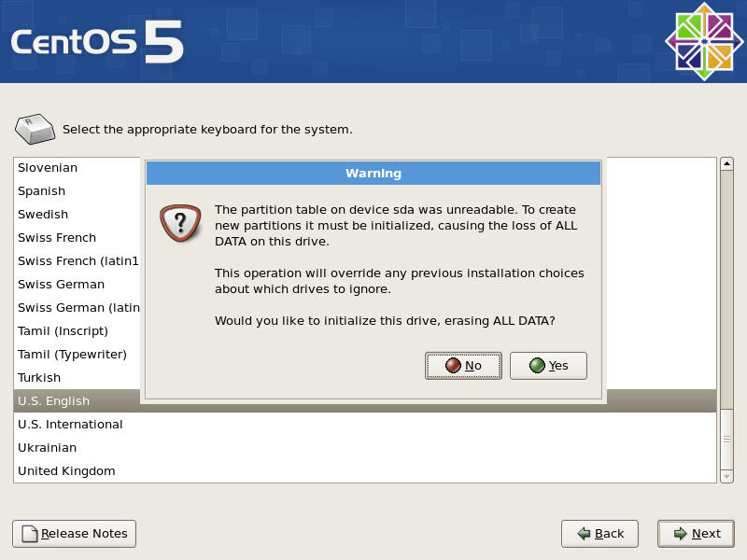
Task: Select U.S. International keyboard
Action: coord(365,425)
